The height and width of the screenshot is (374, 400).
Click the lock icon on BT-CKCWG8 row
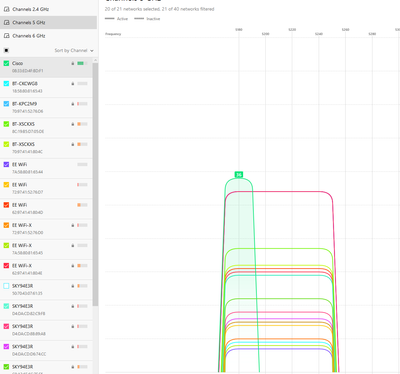pyautogui.click(x=73, y=84)
